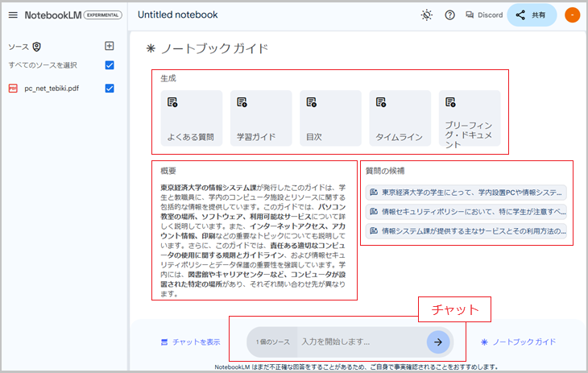Select suggested question 東京経済大学の学生にとって
This screenshot has width=588, height=373.
tap(466, 193)
